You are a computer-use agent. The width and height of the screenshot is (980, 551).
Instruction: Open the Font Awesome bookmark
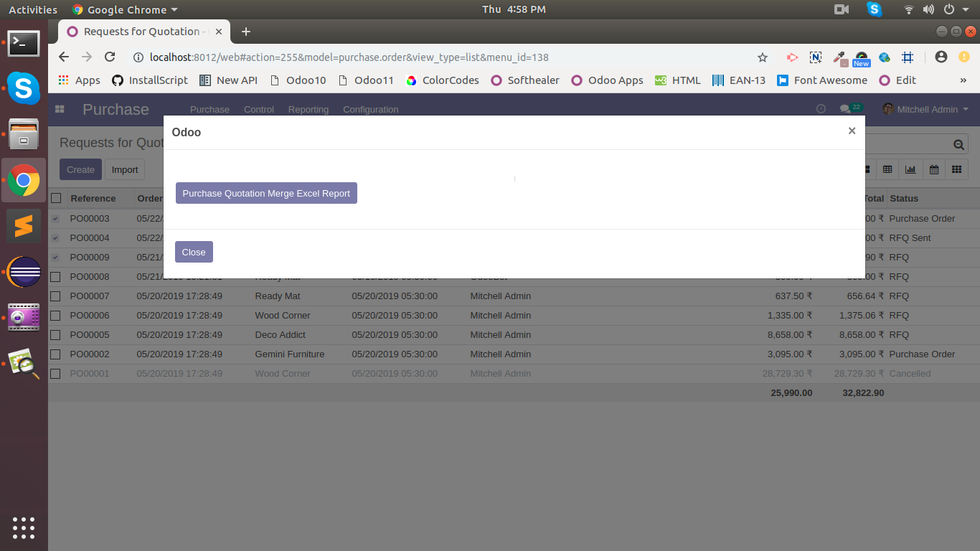pyautogui.click(x=822, y=80)
